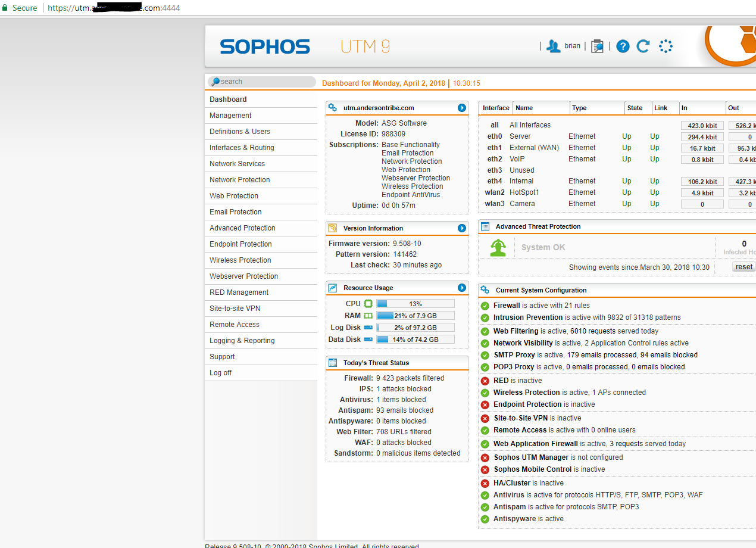The width and height of the screenshot is (756, 548).
Task: Click the gear icon beside utm.andersontribe.com
Action: (333, 108)
